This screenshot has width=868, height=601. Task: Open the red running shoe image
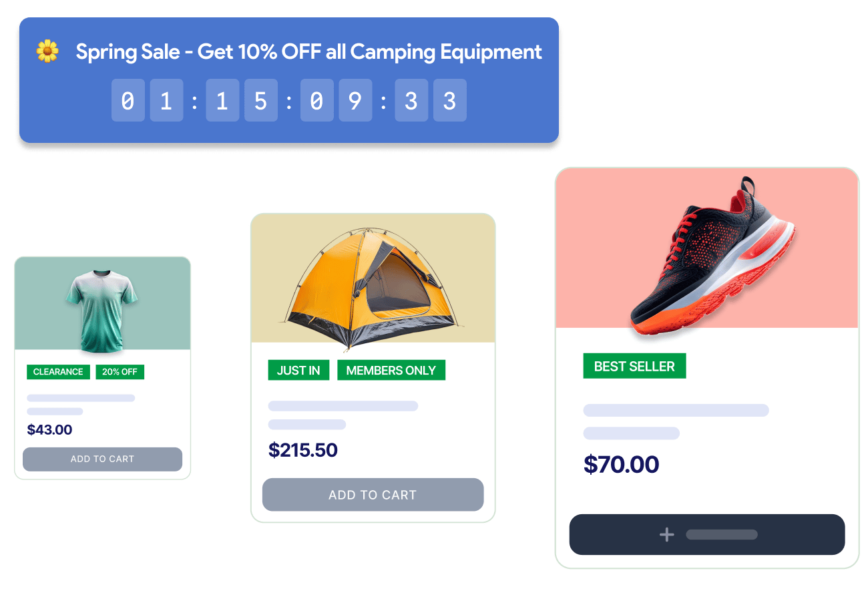[x=707, y=248]
